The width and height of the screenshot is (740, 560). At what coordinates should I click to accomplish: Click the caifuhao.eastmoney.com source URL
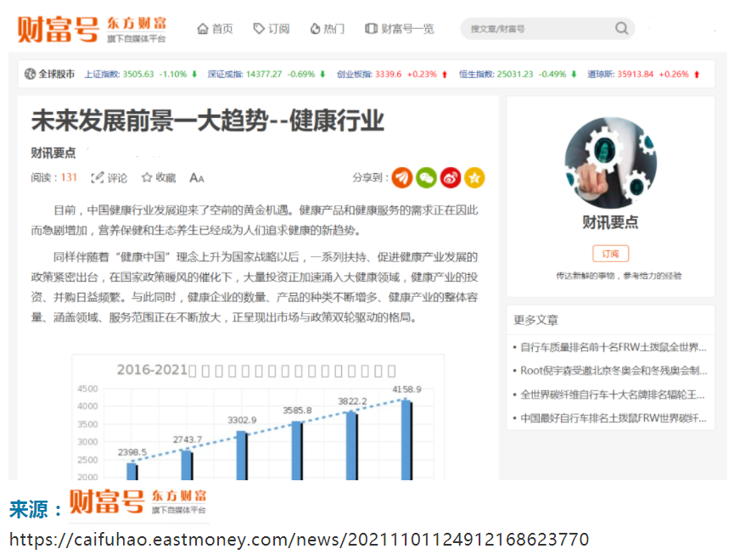(300, 540)
